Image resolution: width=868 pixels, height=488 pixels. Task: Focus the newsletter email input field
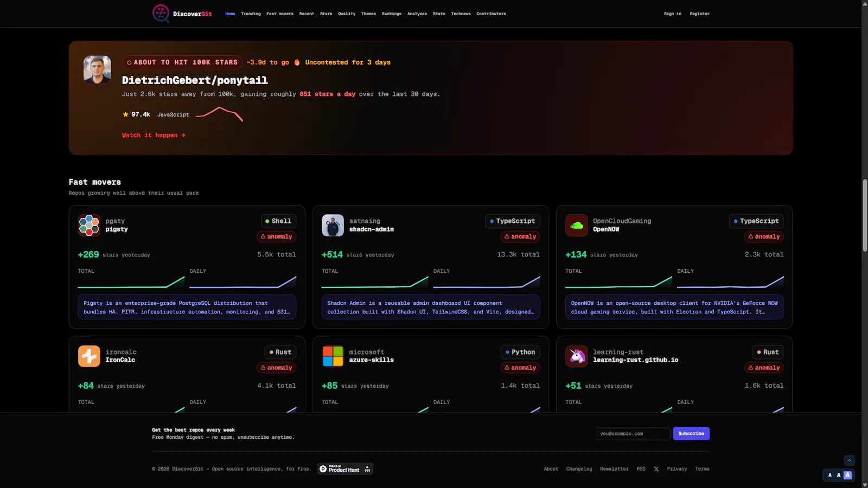633,434
